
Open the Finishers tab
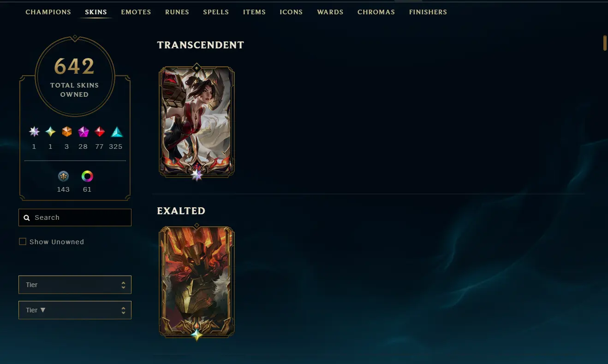[428, 12]
